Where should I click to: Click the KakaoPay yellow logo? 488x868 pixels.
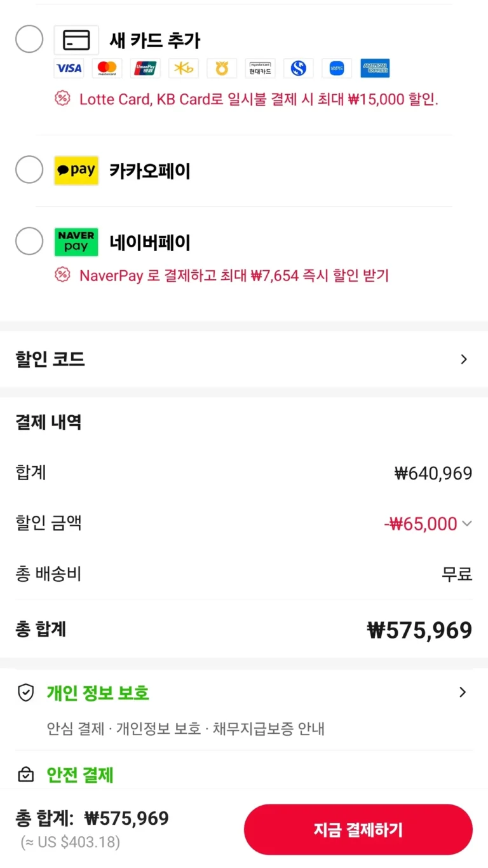click(x=76, y=170)
